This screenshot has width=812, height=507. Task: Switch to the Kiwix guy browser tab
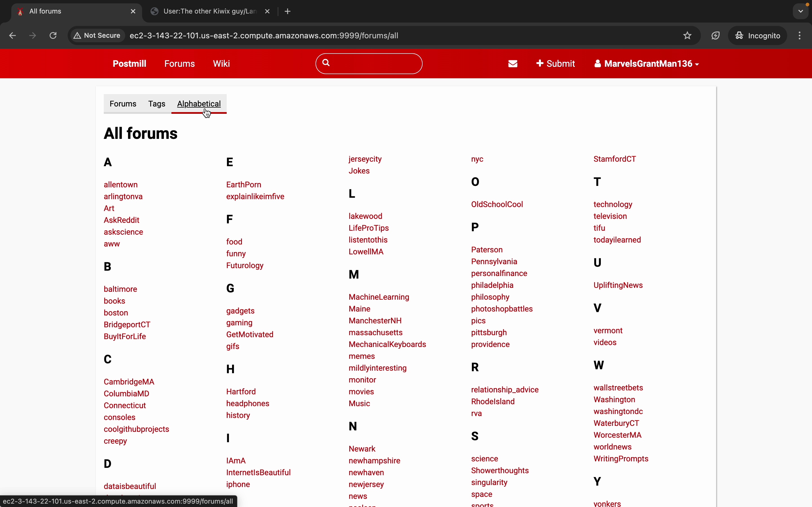[210, 11]
